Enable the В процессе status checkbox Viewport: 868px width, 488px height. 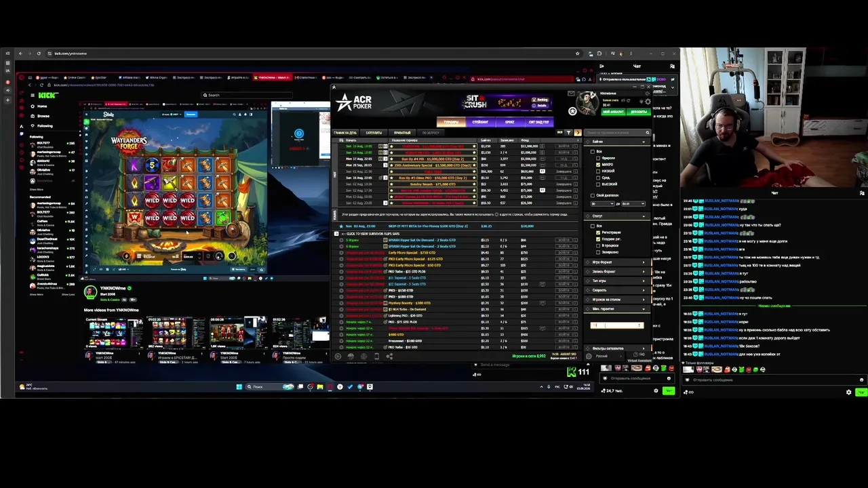pos(598,245)
